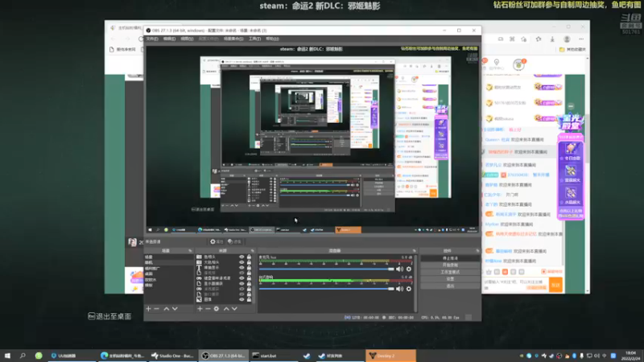Open source properties gear below sources list
Screen dimensions: 644x362
click(217, 309)
